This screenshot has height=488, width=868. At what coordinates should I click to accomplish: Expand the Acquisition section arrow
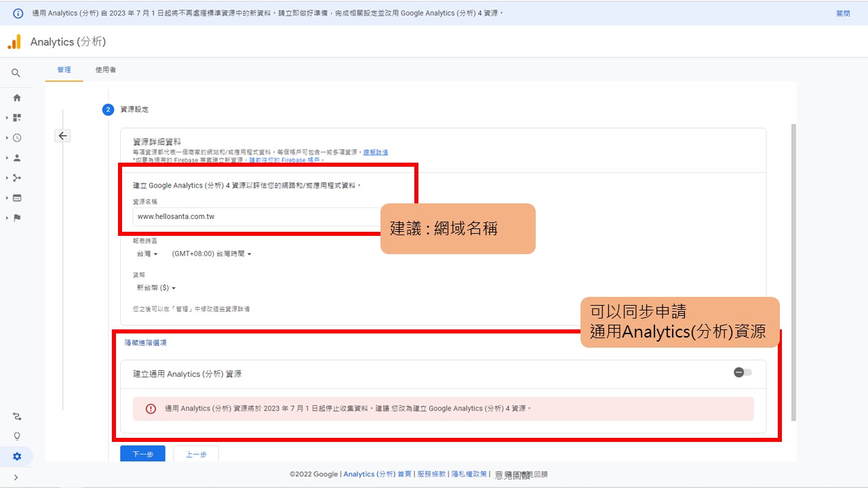(x=7, y=178)
